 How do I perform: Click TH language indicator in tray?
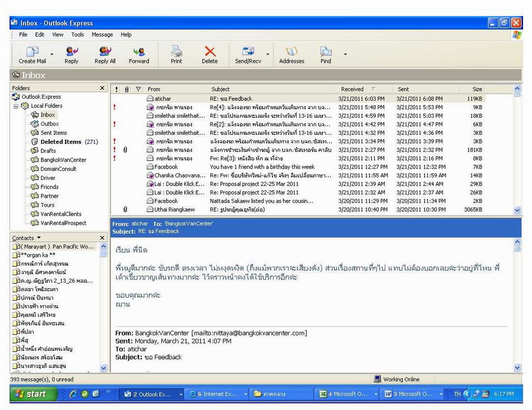pyautogui.click(x=457, y=394)
